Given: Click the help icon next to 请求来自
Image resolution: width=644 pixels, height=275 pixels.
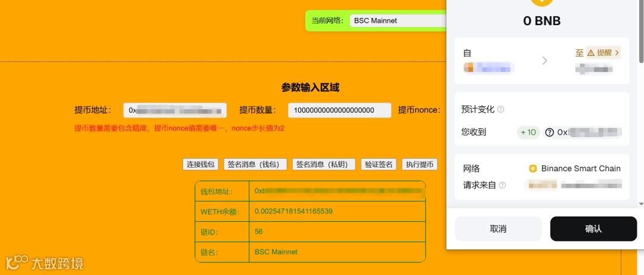Looking at the screenshot, I should click(x=502, y=186).
